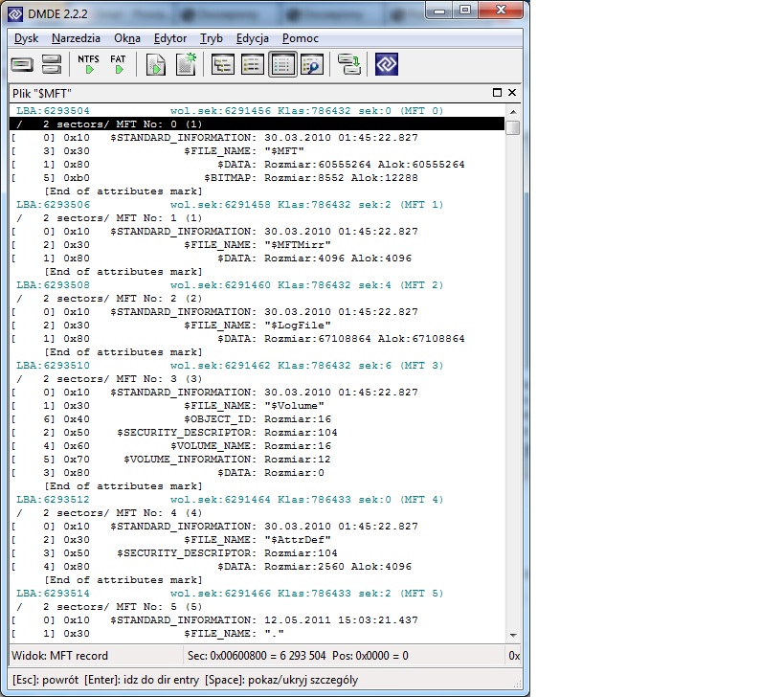Click $FILE_NAME row "$AttrDef"
The height and width of the screenshot is (697, 784).
tap(257, 540)
